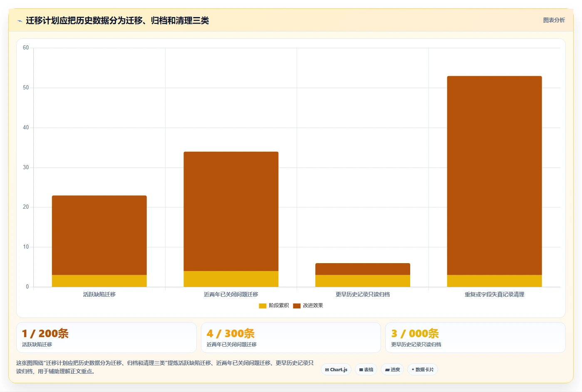Click y-axis value 20
The image size is (582, 392).
click(26, 207)
